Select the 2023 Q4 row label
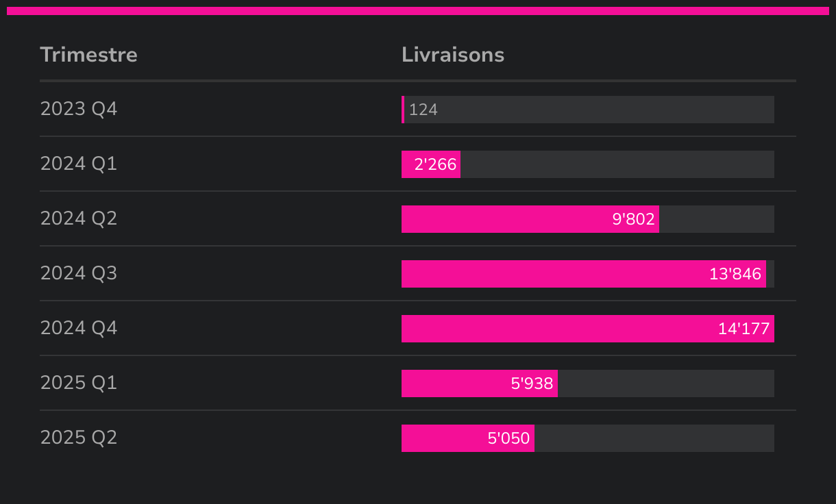The width and height of the screenshot is (836, 504). pos(79,109)
